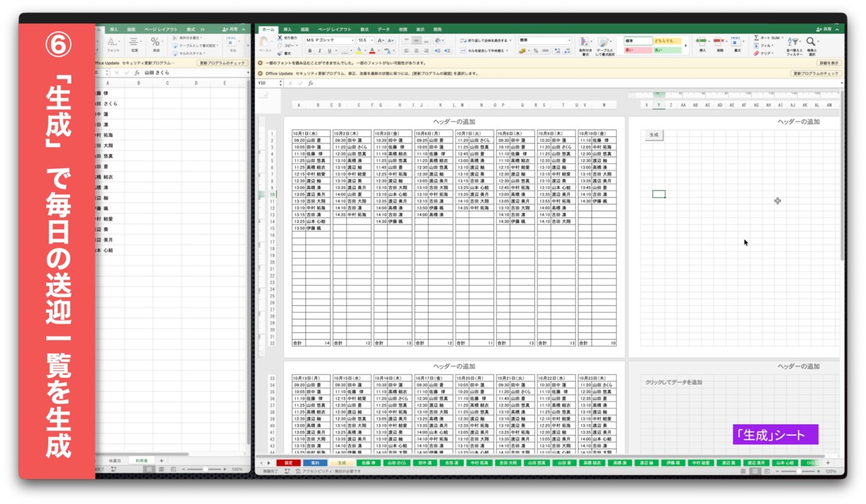The height and width of the screenshot is (504, 866).
Task: Open conditional formatting (条件付き書式) icon
Action: click(586, 43)
